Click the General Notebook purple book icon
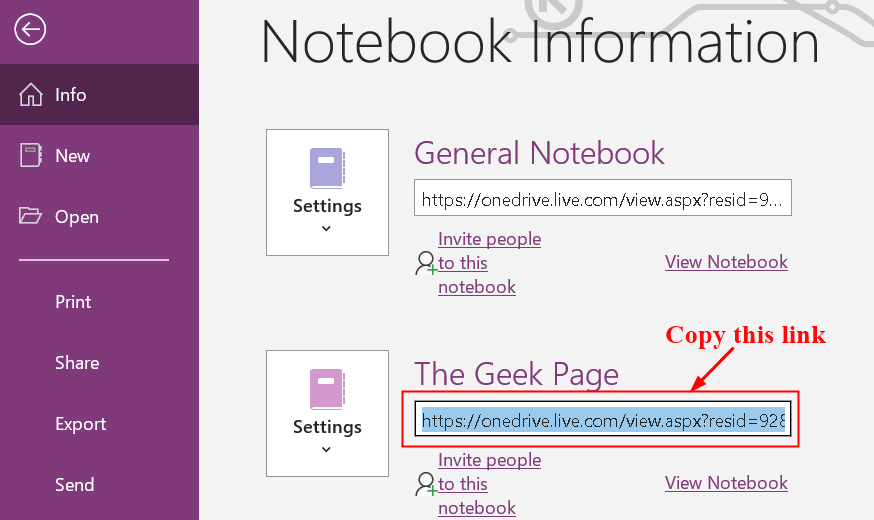The height and width of the screenshot is (520, 874). point(327,168)
